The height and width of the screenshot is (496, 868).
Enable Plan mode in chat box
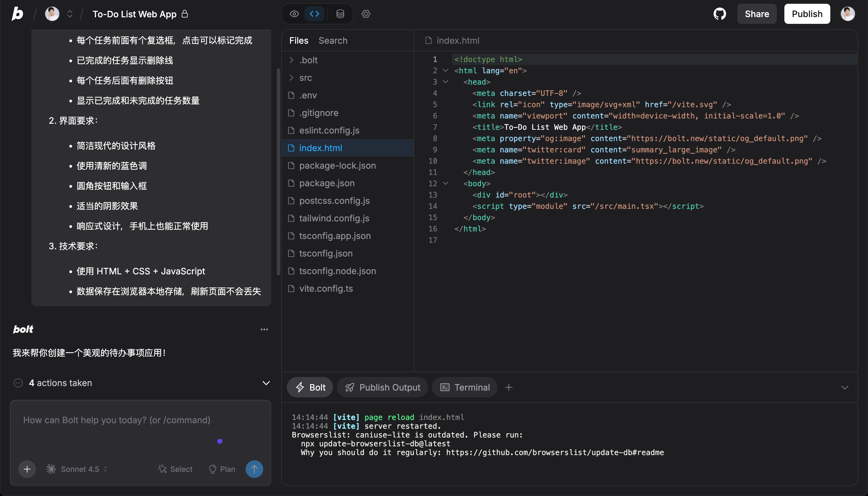pyautogui.click(x=222, y=469)
